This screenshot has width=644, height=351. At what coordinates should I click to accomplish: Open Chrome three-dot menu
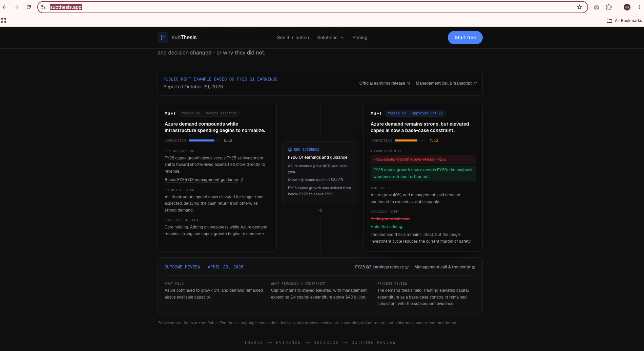[x=639, y=7]
